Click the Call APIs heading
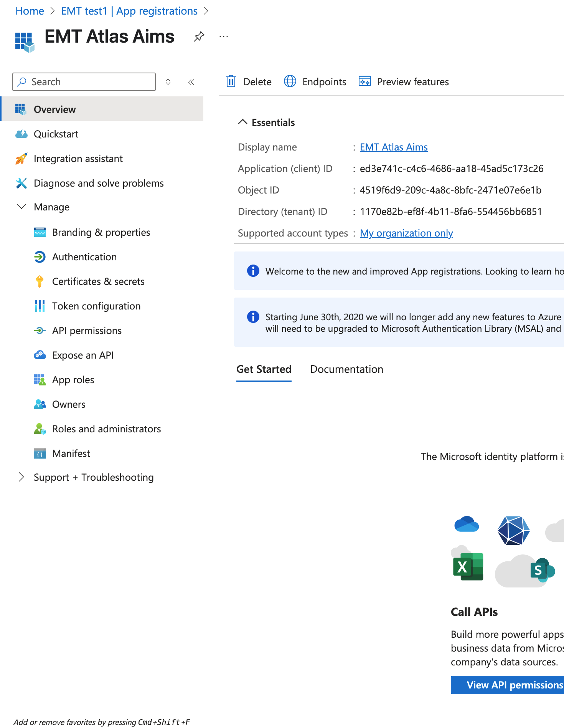The height and width of the screenshot is (728, 564). (x=474, y=612)
